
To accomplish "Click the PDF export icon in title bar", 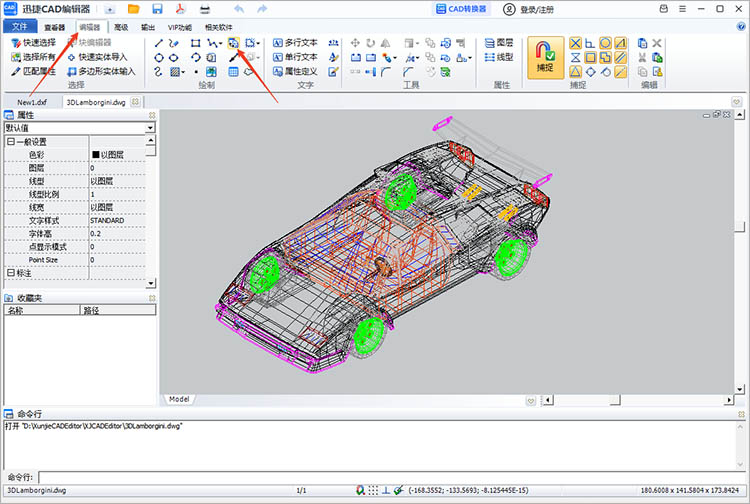I will pos(181,9).
